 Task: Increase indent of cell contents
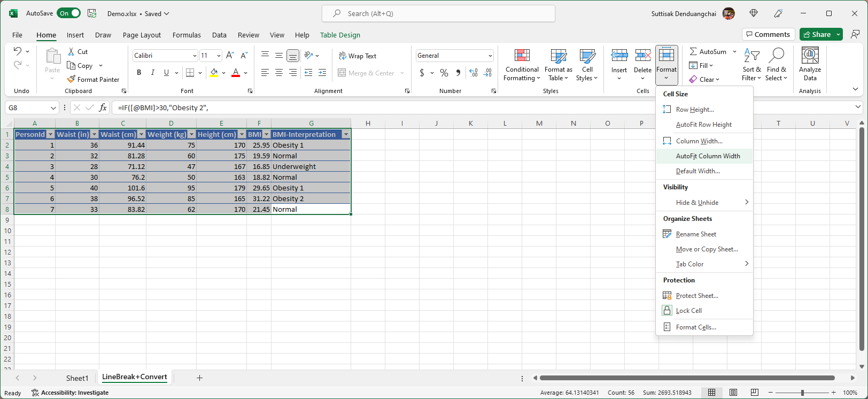click(322, 73)
